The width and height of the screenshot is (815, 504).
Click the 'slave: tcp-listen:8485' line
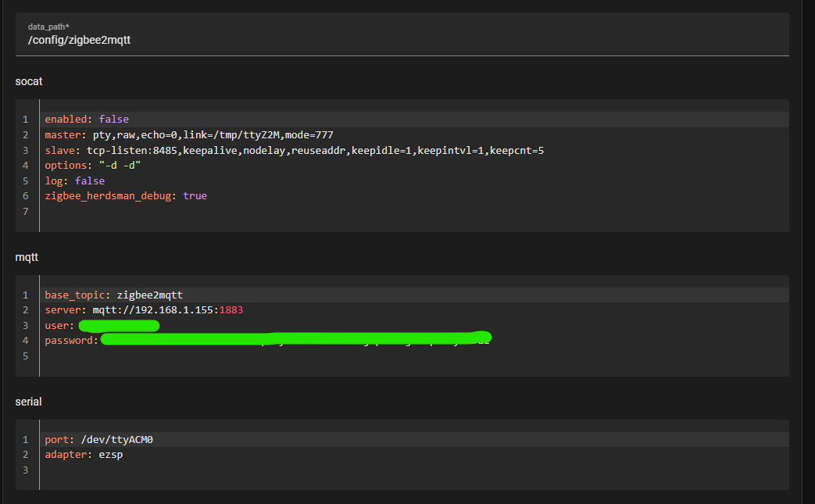coord(294,151)
